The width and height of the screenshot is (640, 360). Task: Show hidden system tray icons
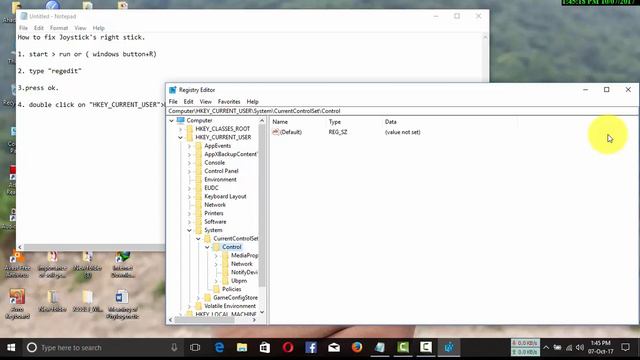point(546,348)
